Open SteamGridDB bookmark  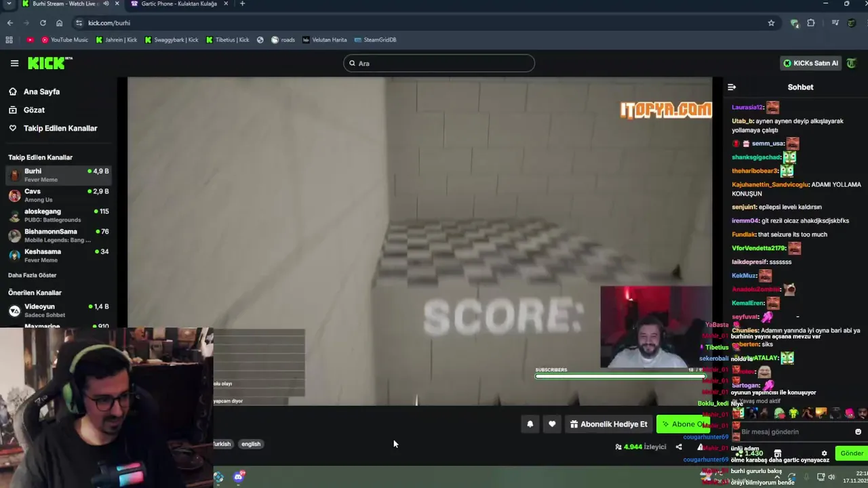click(x=375, y=40)
